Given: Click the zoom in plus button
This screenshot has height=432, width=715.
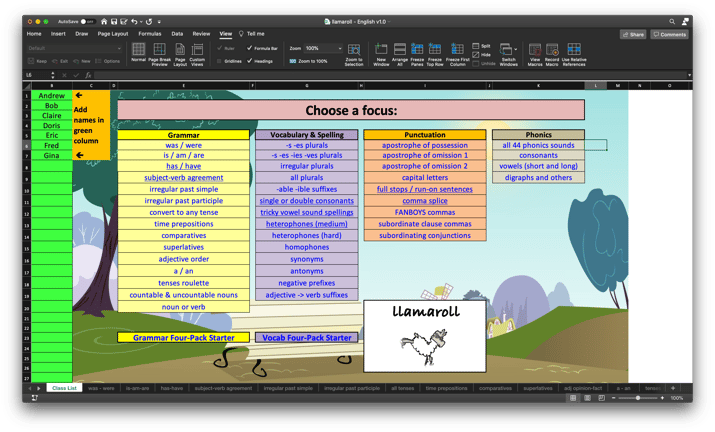Looking at the screenshot, I should pos(663,398).
